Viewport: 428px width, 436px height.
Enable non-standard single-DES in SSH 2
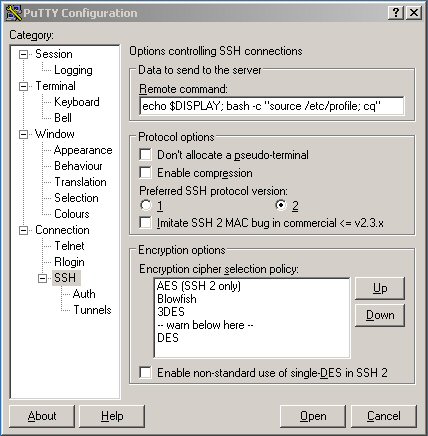[145, 372]
